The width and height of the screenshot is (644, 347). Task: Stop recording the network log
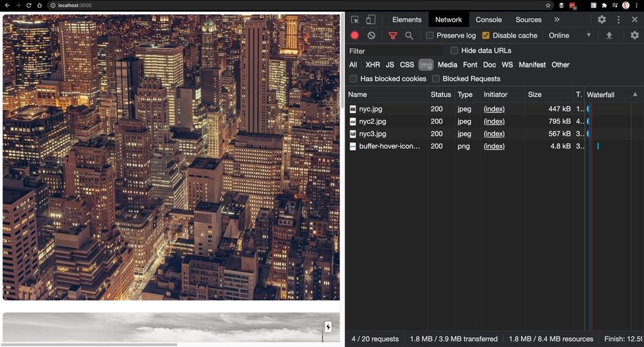pos(355,36)
